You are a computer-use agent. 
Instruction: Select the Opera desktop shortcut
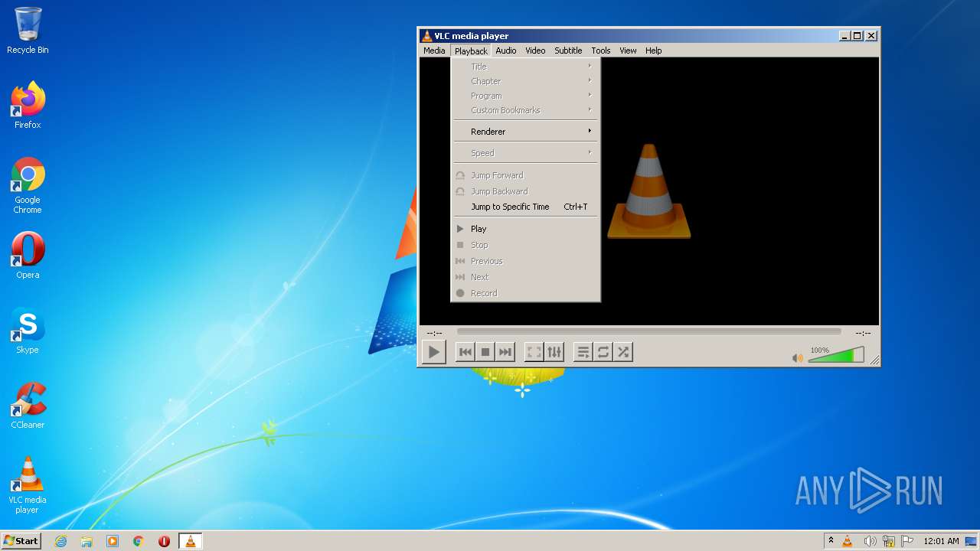point(28,256)
